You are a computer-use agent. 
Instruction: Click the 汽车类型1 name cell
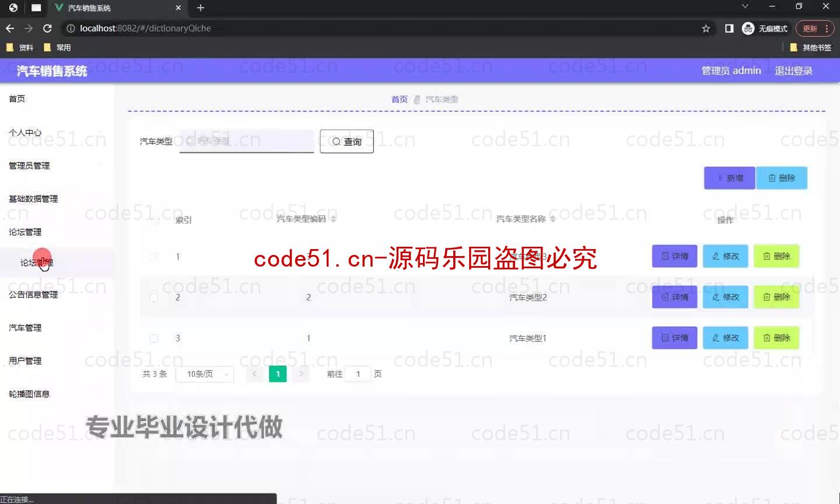tap(528, 338)
